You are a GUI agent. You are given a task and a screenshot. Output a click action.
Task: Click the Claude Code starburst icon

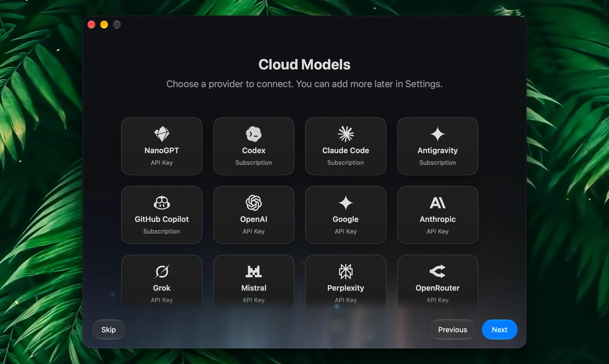point(346,134)
